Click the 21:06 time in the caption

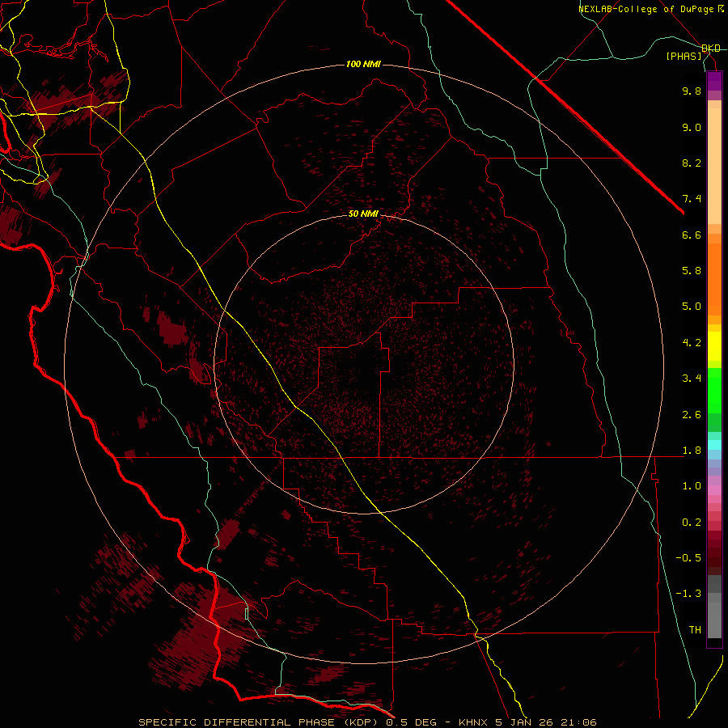pyautogui.click(x=578, y=722)
